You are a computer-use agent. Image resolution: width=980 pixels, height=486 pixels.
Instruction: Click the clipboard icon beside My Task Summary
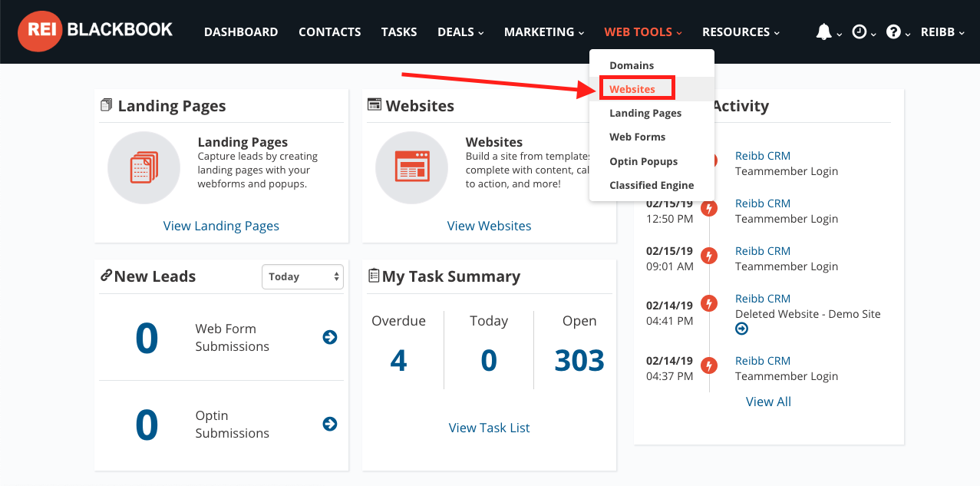pyautogui.click(x=374, y=276)
